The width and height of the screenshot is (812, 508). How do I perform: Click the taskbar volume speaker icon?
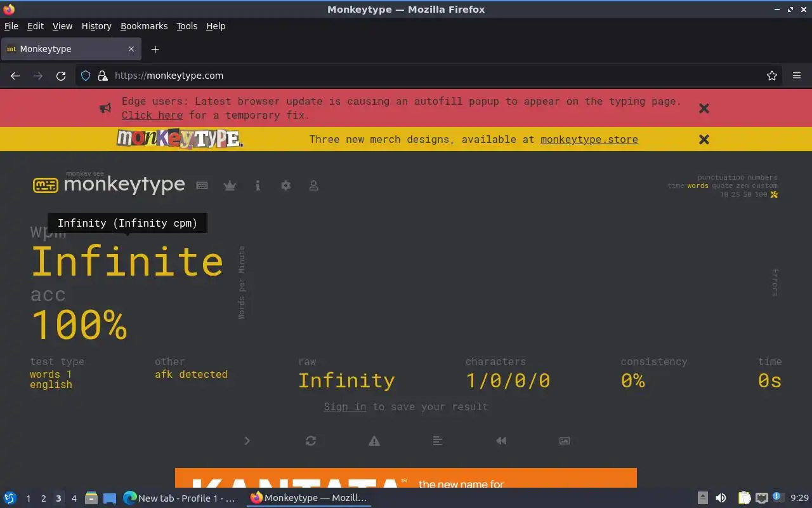[721, 498]
